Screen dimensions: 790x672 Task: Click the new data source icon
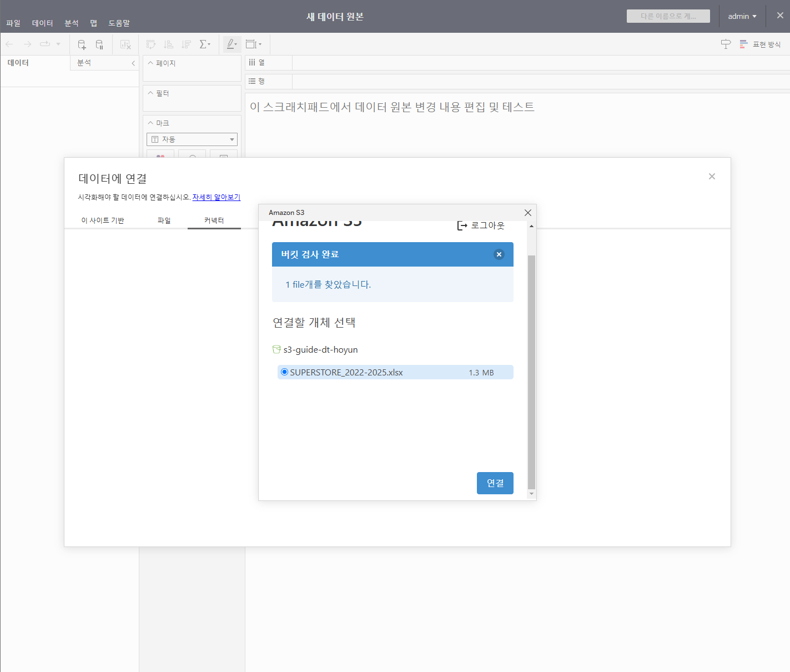click(x=82, y=44)
